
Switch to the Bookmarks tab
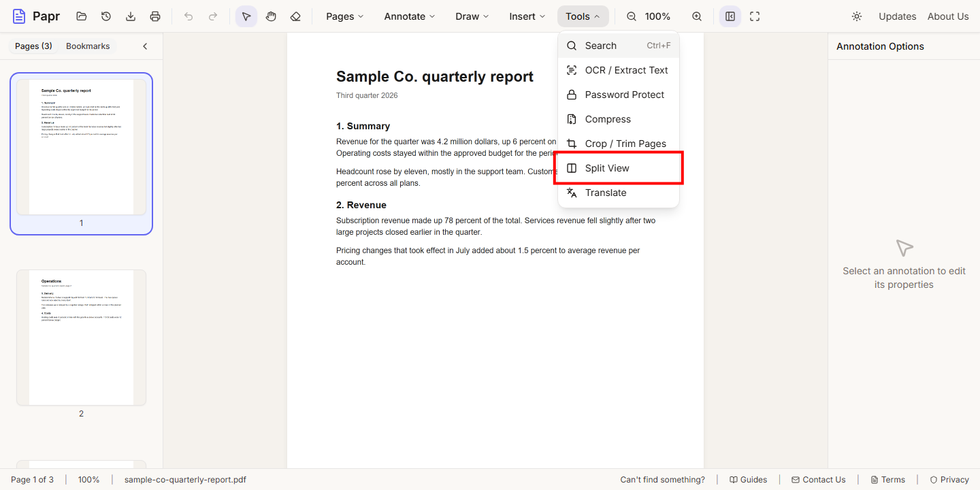coord(88,46)
